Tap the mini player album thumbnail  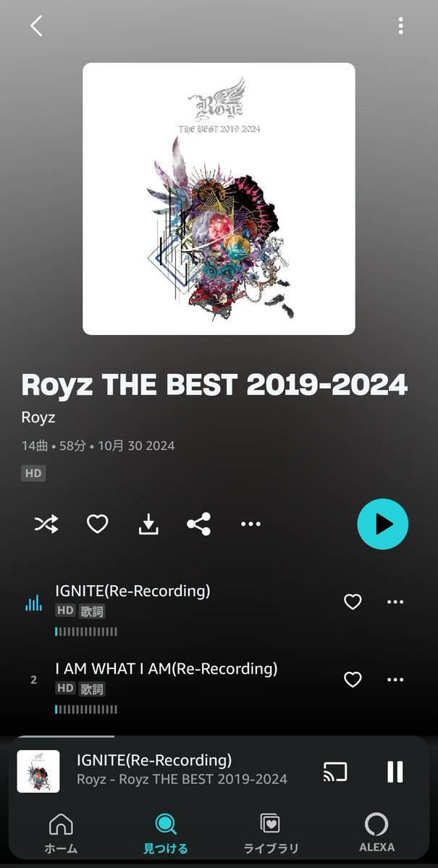tap(38, 771)
